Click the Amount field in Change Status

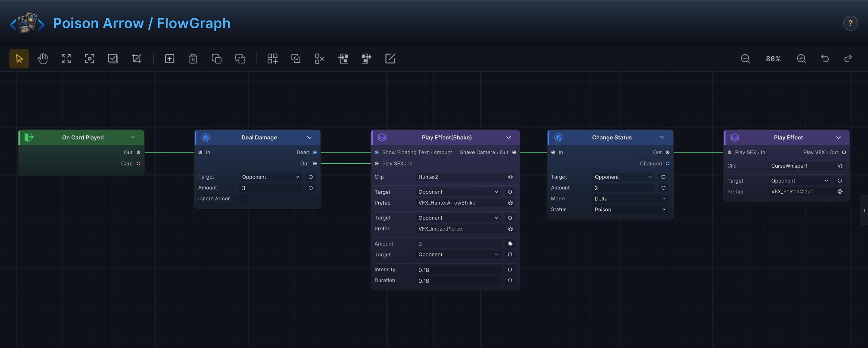coord(623,188)
